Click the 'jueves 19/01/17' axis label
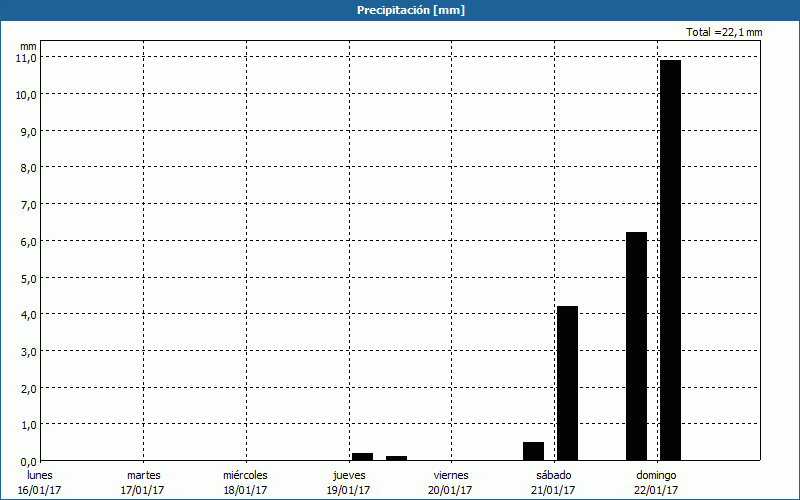The width and height of the screenshot is (800, 500). coord(348,482)
